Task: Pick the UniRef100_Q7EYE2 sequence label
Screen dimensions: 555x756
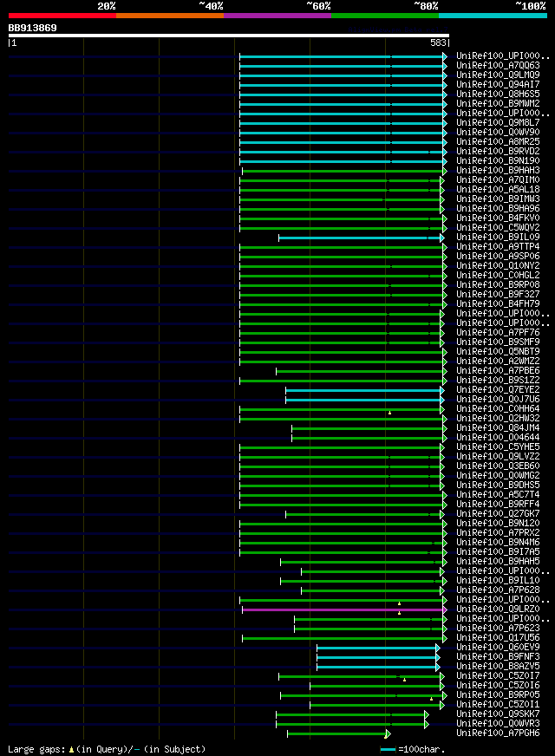Action: click(498, 390)
